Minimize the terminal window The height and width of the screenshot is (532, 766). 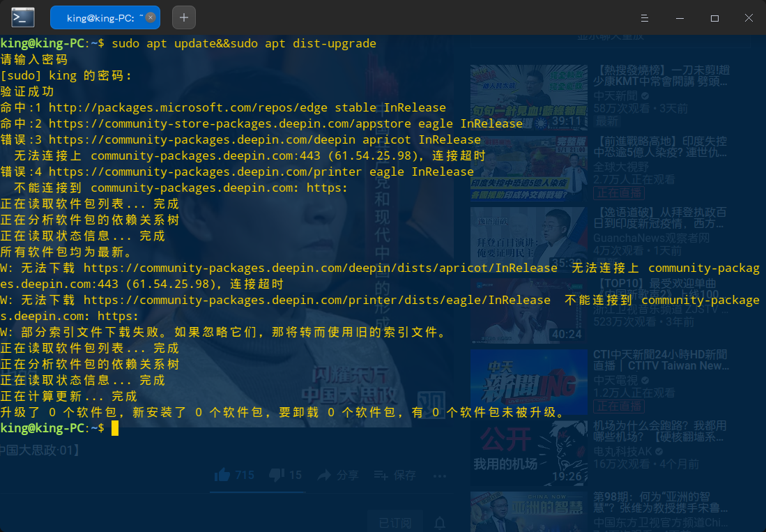coord(680,18)
